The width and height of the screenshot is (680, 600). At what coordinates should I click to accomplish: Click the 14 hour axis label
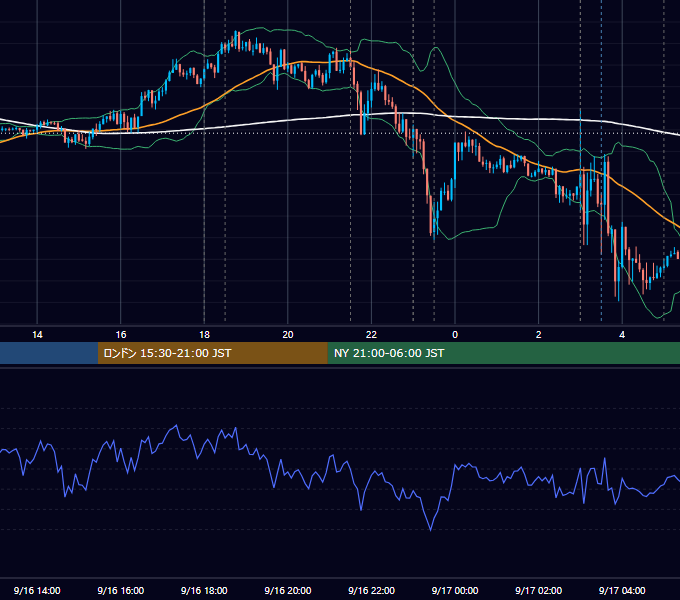click(37, 335)
